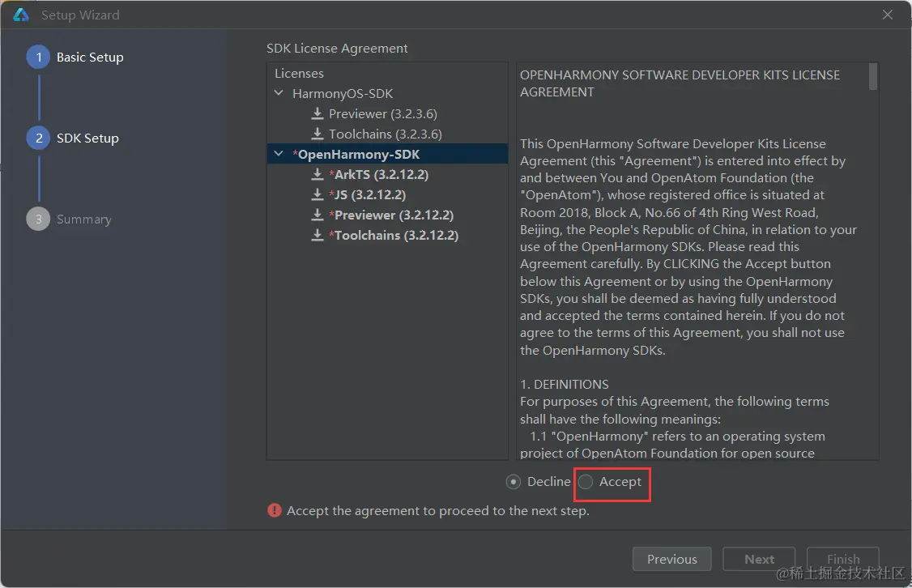The image size is (912, 588).
Task: Click the 'Licenses' tree header
Action: [299, 73]
